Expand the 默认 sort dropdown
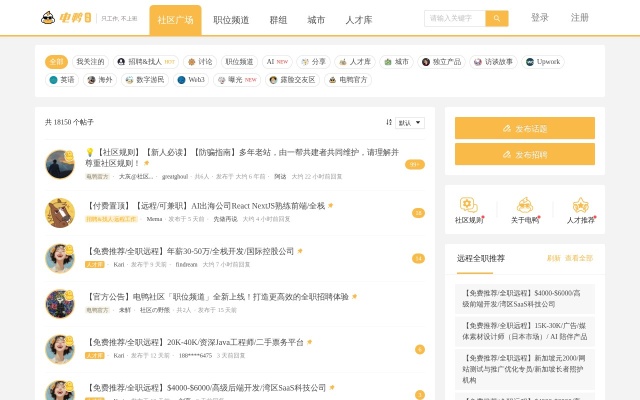Image resolution: width=640 pixels, height=400 pixels. [x=410, y=123]
